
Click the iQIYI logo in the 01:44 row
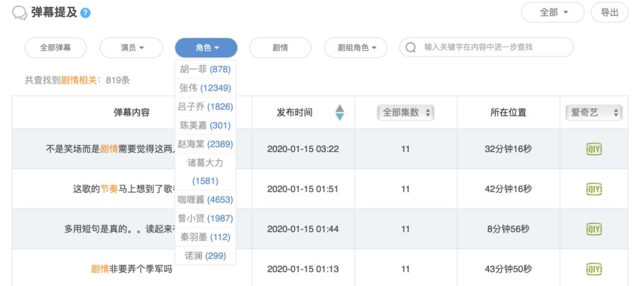point(593,229)
